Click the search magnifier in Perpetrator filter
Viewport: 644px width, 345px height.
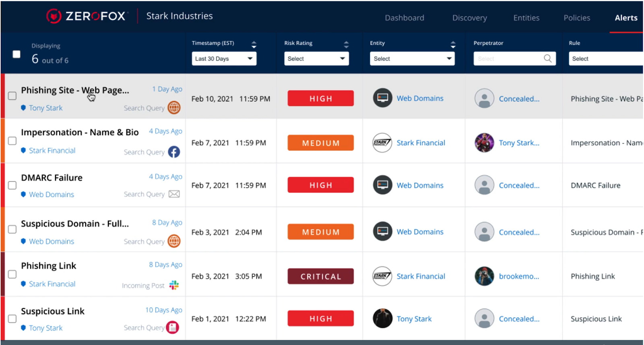tap(548, 58)
